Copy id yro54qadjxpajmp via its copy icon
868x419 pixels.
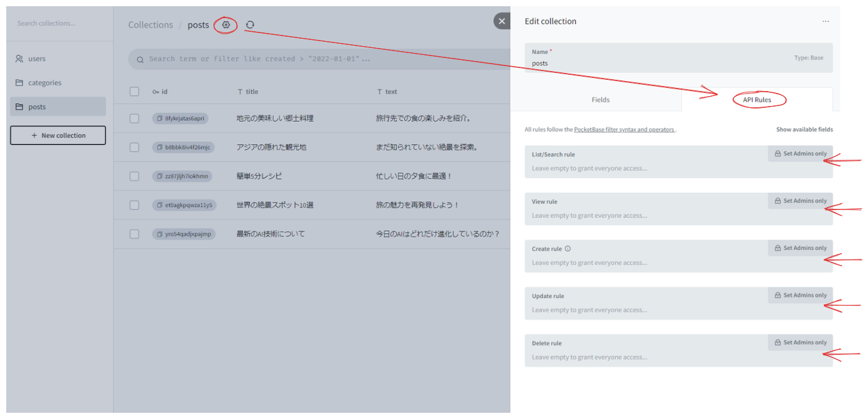coord(160,234)
